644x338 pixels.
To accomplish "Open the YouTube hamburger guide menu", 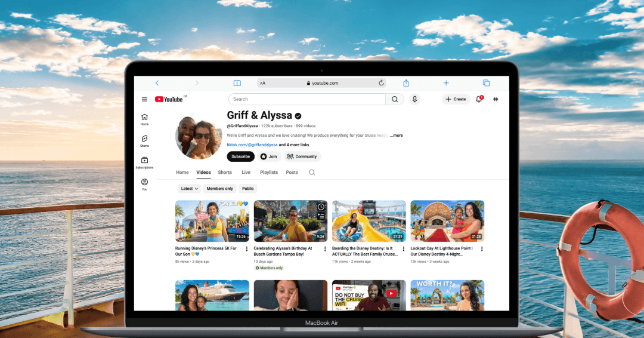I will coord(144,99).
